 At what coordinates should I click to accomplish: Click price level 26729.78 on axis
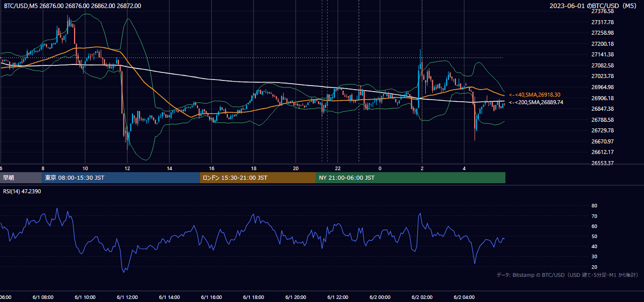603,130
